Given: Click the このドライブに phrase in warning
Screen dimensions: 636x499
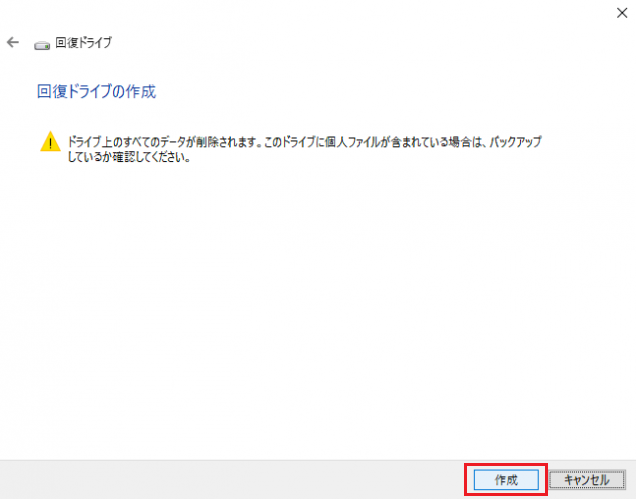Looking at the screenshot, I should tap(294, 142).
